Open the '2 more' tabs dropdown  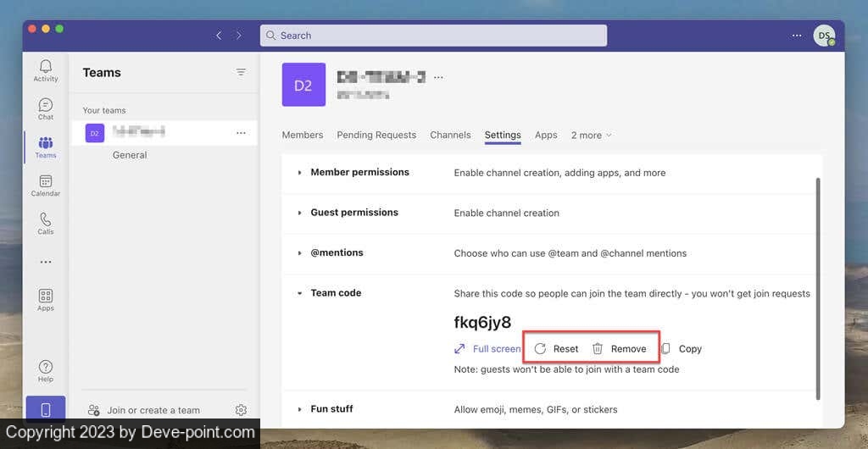[591, 135]
